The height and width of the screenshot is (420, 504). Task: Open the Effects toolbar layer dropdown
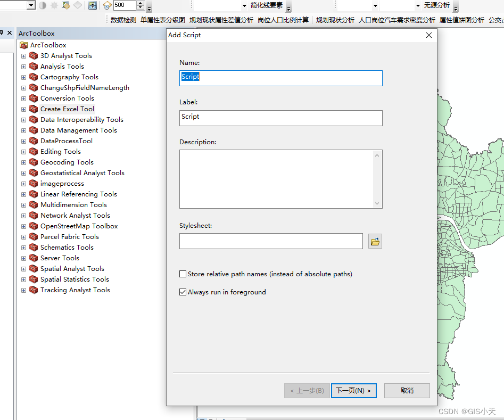pyautogui.click(x=31, y=5)
